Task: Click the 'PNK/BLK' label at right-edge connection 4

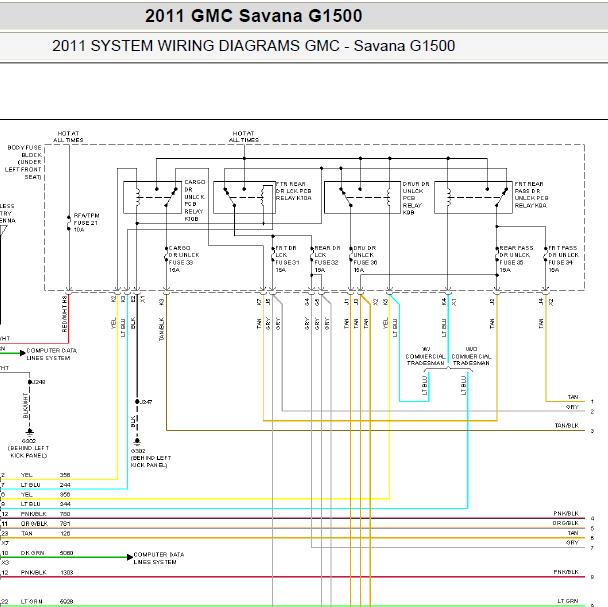Action: click(x=566, y=514)
